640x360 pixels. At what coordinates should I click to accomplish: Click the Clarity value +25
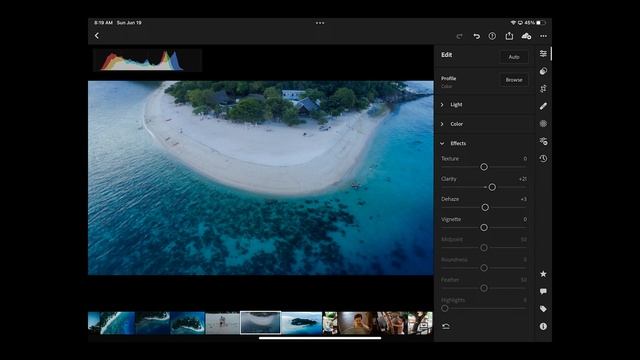coord(522,179)
